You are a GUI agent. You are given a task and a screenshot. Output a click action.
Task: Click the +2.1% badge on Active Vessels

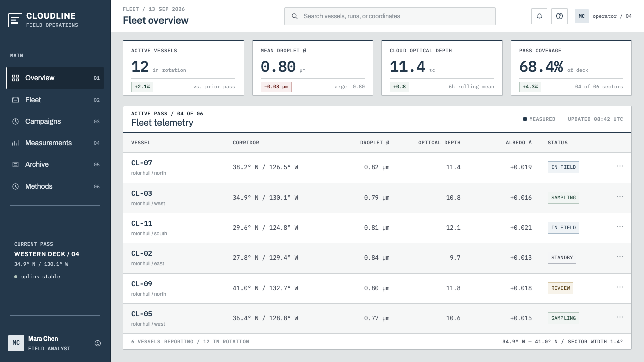click(x=142, y=87)
